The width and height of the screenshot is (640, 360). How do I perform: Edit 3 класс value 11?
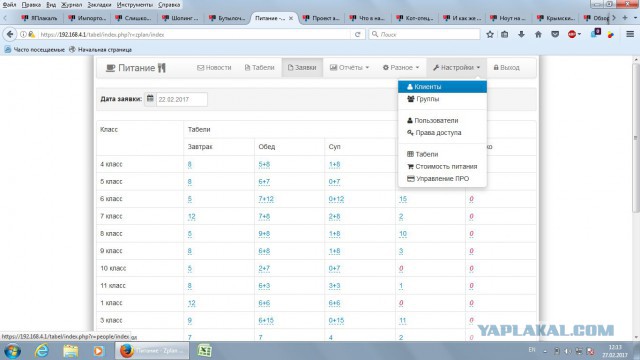click(x=402, y=320)
